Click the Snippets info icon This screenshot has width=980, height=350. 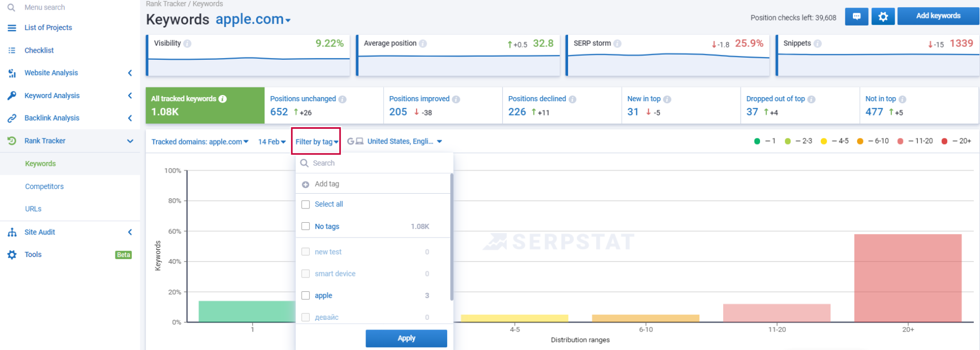(x=817, y=43)
